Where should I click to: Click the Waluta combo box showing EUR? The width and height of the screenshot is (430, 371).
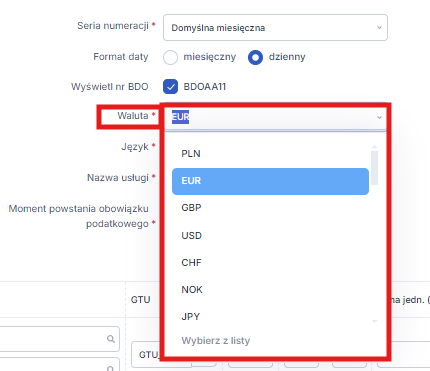[275, 117]
